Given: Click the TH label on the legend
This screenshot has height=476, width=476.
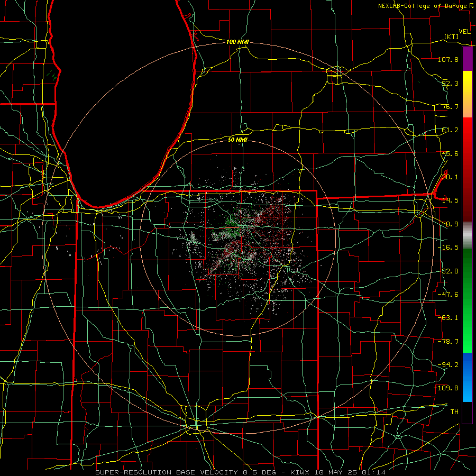Looking at the screenshot, I should point(454,412).
